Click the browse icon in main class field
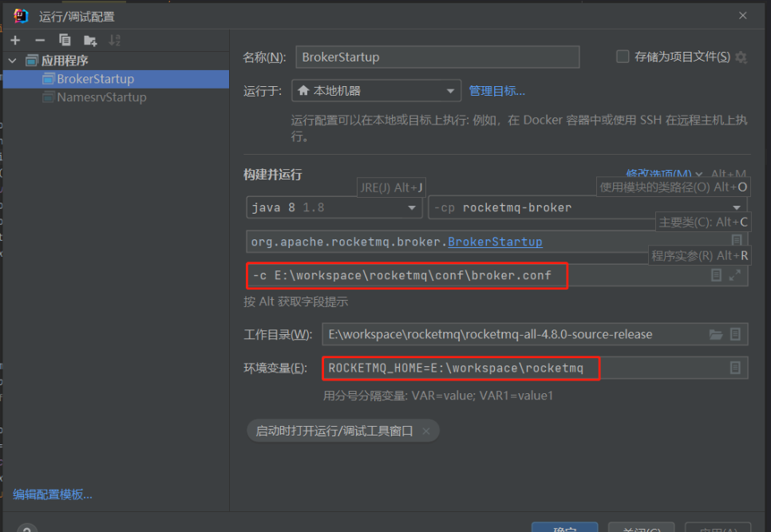Viewport: 771px width, 532px height. 736,240
